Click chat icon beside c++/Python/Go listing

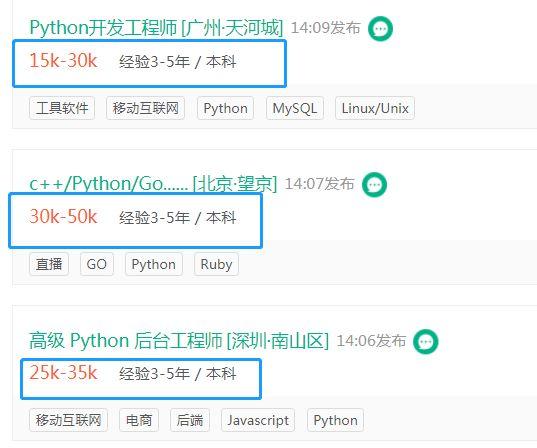374,185
